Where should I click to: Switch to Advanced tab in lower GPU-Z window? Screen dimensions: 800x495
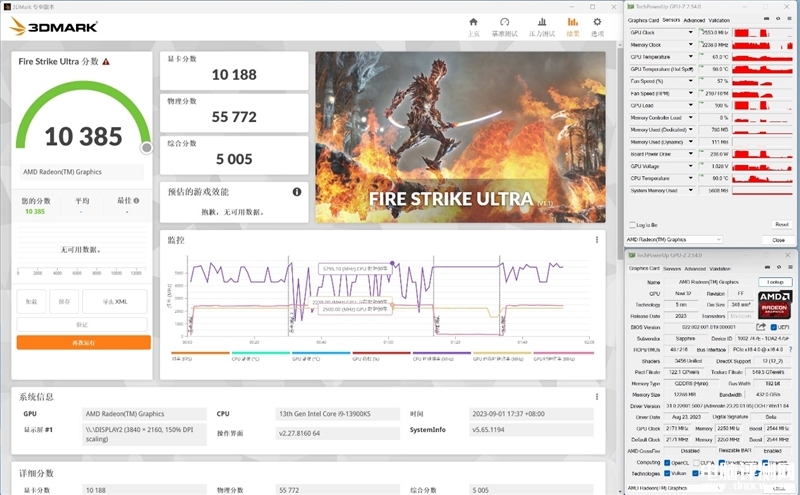695,268
